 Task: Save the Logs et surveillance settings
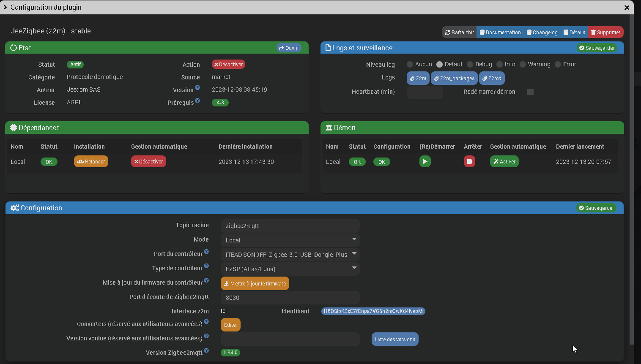tap(597, 48)
